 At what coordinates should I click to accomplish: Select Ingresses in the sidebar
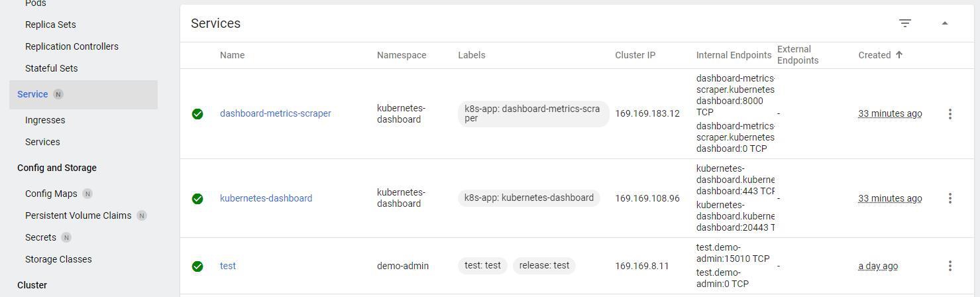point(45,120)
